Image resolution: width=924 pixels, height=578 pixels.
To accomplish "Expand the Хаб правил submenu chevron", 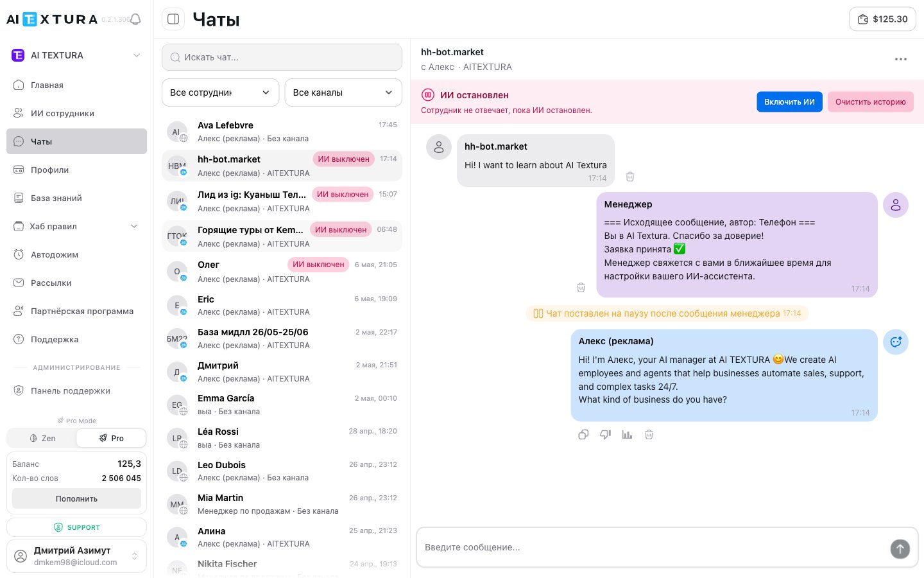I will tap(134, 226).
